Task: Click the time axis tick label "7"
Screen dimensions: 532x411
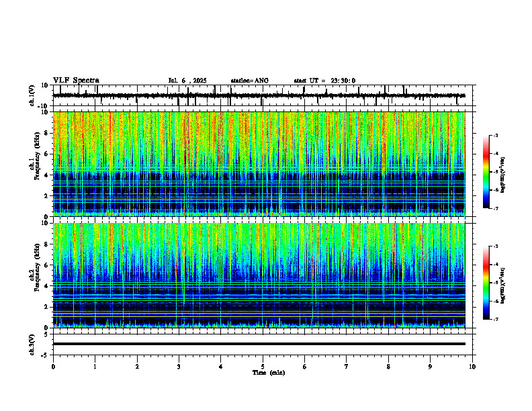Action: 347,367
